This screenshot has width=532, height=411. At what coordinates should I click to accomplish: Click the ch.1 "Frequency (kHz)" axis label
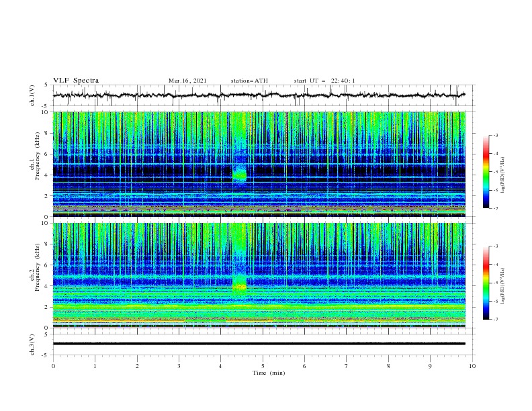tap(38, 156)
